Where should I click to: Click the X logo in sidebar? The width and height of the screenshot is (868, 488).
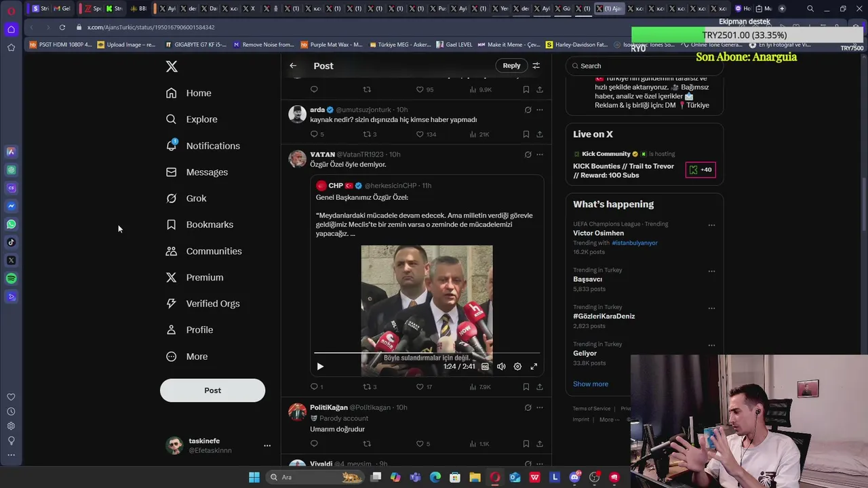[x=172, y=66]
